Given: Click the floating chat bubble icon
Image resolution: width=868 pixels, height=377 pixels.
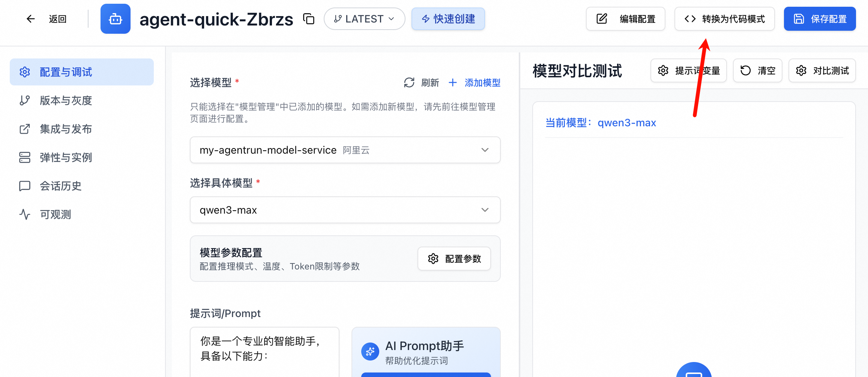Looking at the screenshot, I should pos(694,373).
